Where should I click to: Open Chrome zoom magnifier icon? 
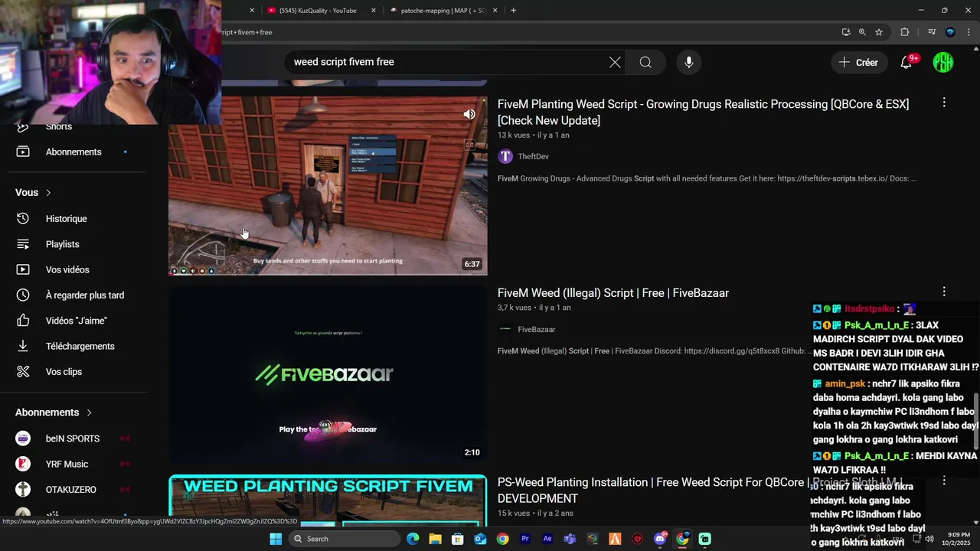[862, 32]
